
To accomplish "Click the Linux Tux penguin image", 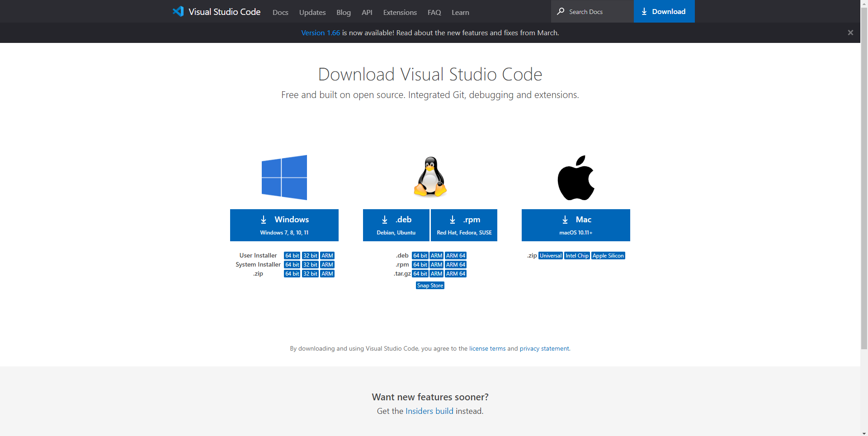I will pyautogui.click(x=430, y=177).
